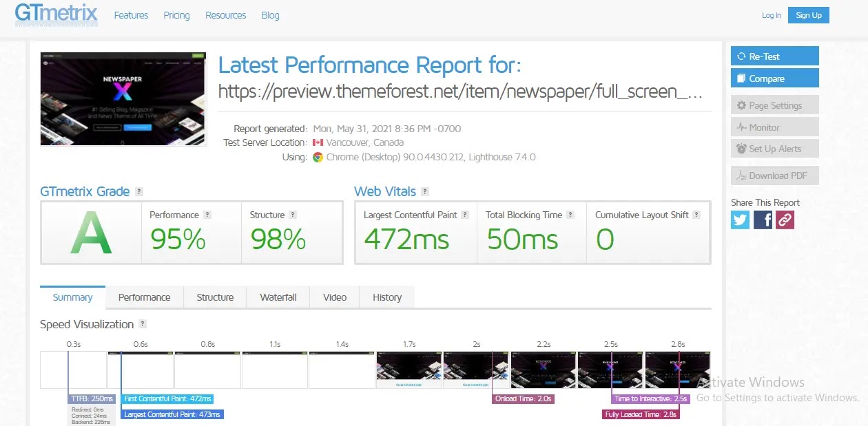The height and width of the screenshot is (426, 868).
Task: Click the 1.7s filmstrip frame
Action: point(409,370)
